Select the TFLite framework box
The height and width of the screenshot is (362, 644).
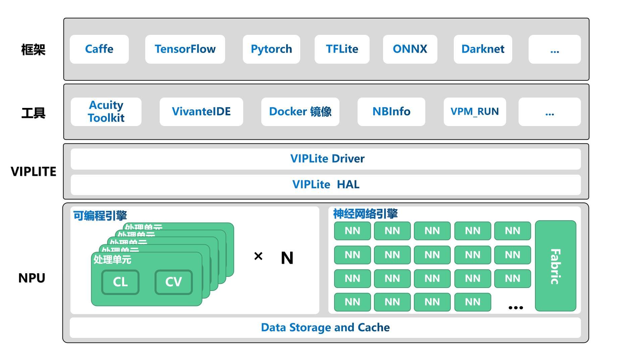tap(342, 49)
